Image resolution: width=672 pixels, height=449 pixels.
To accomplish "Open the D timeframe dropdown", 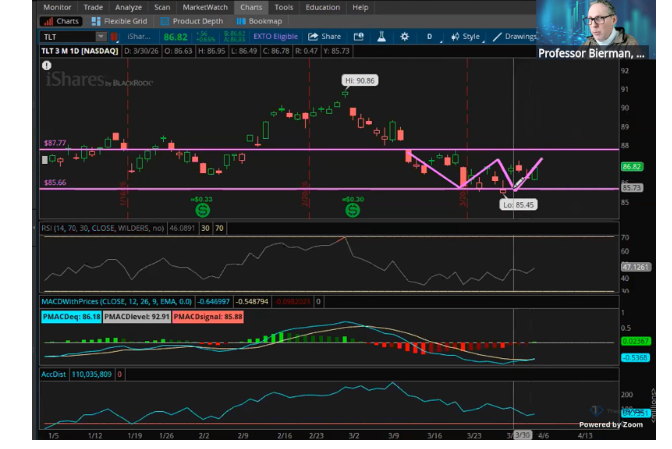I will pyautogui.click(x=430, y=37).
